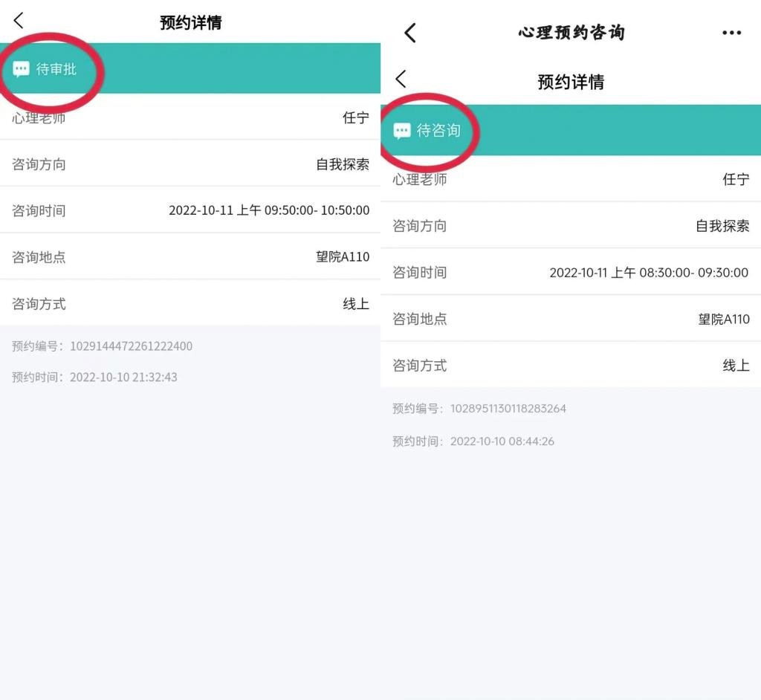The width and height of the screenshot is (761, 700).
Task: Tap 望院A110 location in the 待审批 appointment
Action: 343,257
